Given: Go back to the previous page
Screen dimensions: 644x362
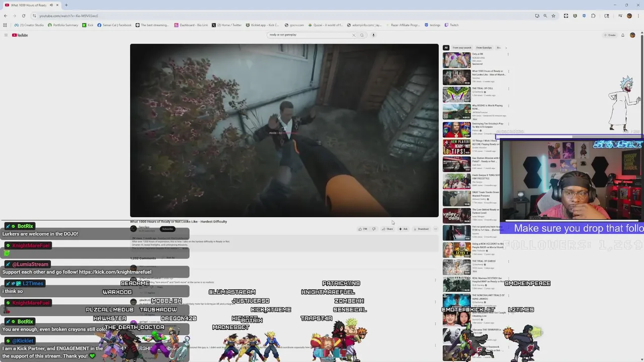Looking at the screenshot, I should tap(5, 16).
